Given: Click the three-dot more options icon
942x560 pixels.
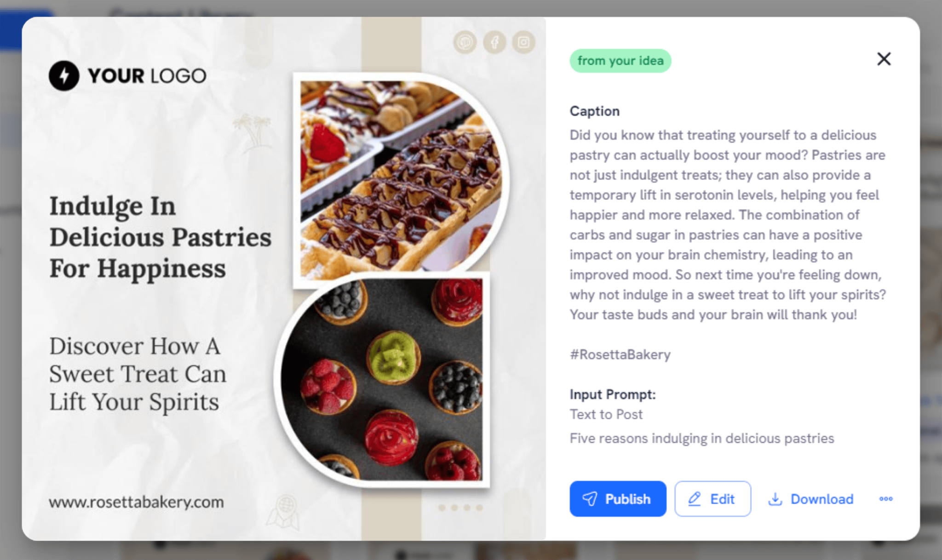Looking at the screenshot, I should click(x=886, y=499).
